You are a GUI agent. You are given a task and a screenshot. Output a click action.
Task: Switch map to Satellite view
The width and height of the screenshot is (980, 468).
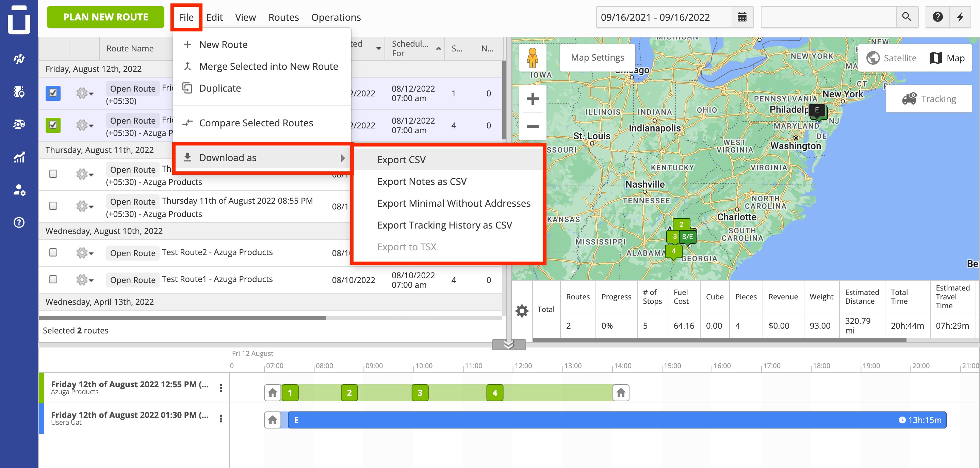point(892,58)
